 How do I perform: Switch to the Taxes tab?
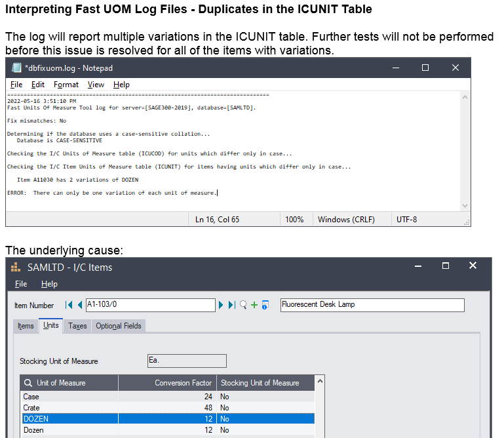77,326
